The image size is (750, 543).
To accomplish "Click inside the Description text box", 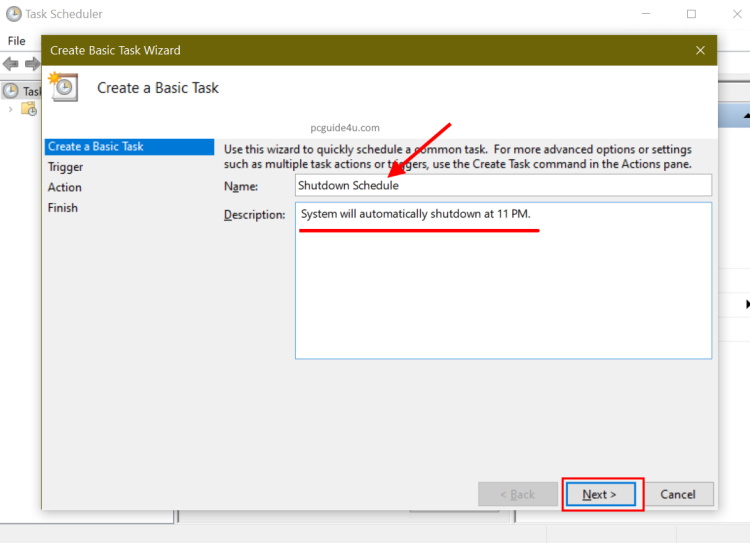I will point(503,290).
